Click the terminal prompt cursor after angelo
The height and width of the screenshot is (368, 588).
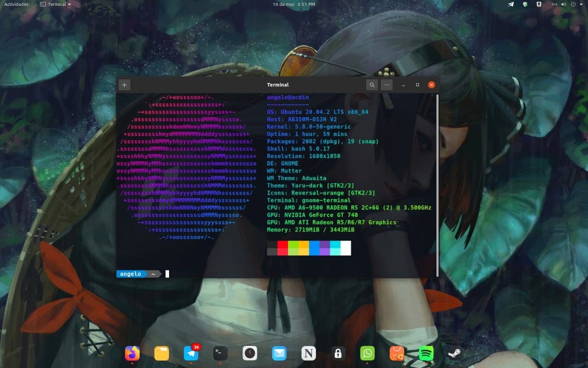[167, 274]
